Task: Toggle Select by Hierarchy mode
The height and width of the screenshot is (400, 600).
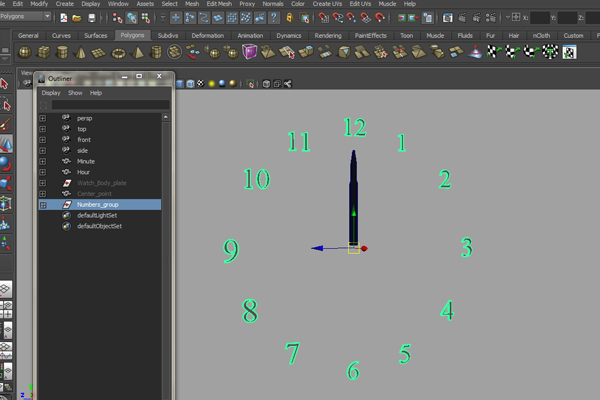Action: [117, 18]
